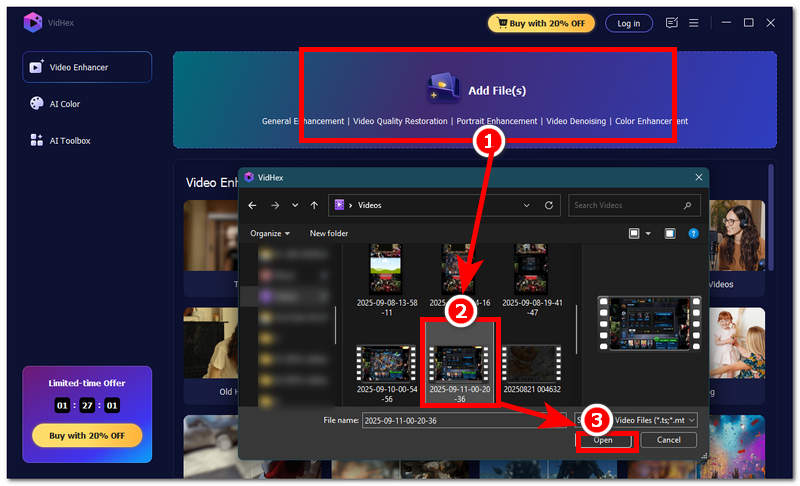Go back in the file dialog
Viewport: 800px width, 486px height.
pyautogui.click(x=252, y=205)
